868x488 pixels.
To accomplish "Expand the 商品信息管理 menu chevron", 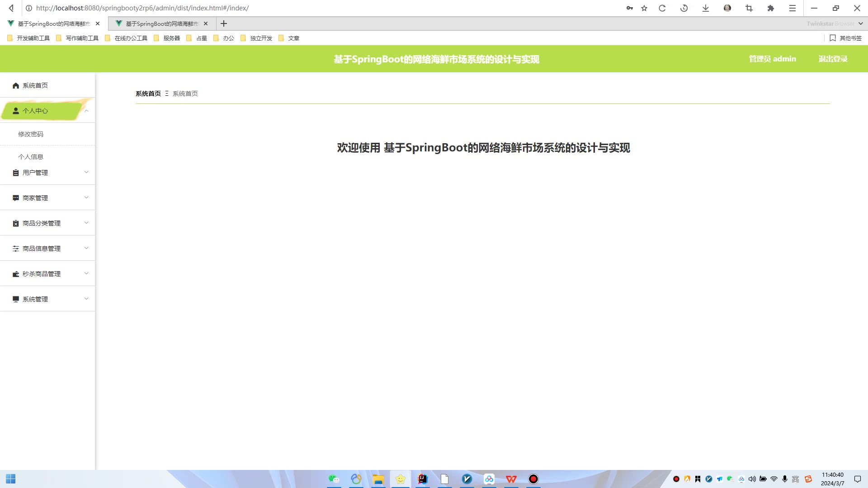I will (86, 248).
